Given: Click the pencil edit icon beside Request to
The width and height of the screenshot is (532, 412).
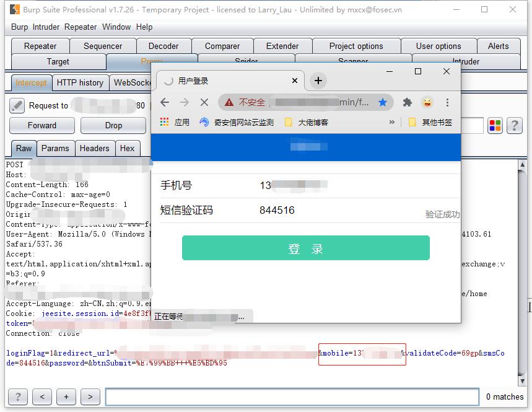Looking at the screenshot, I should click(17, 105).
